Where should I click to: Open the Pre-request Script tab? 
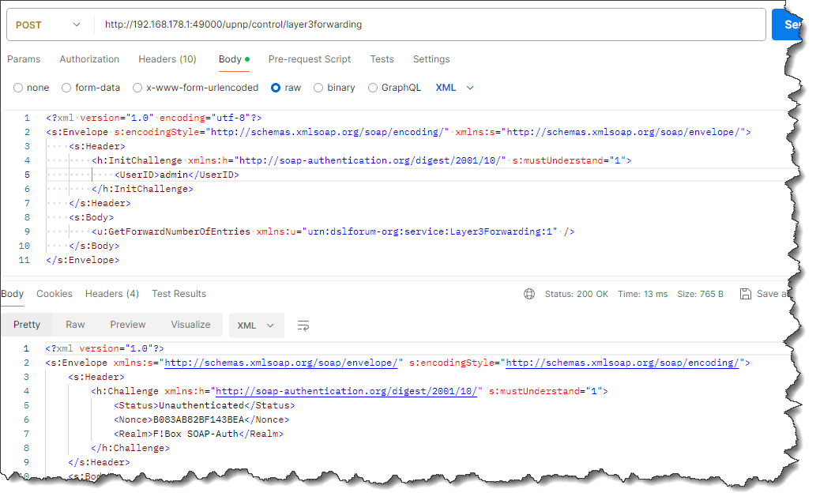pyautogui.click(x=310, y=59)
